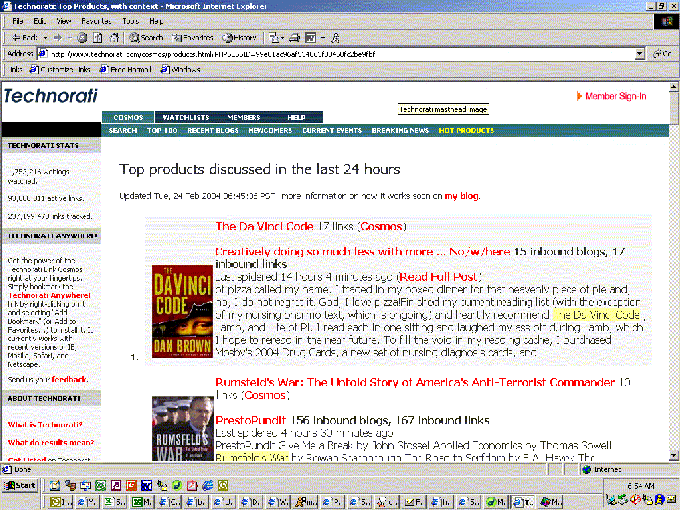Open Cosmos link beside The Da Vinci Code

(x=381, y=226)
